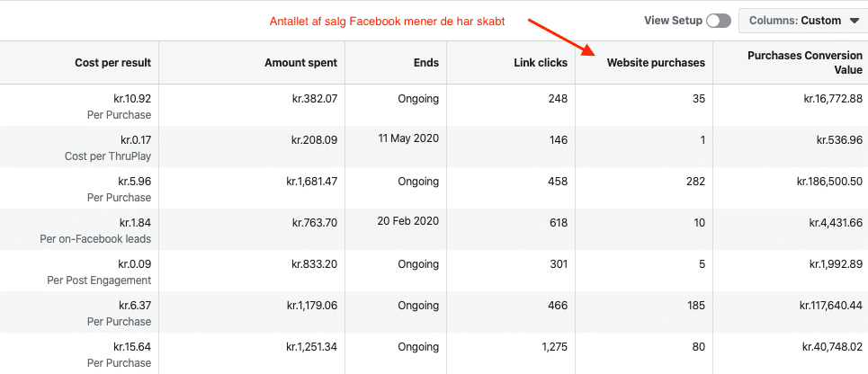Click the kr.186,500.50 conversion value
Screen dimensions: 868x374
point(829,182)
